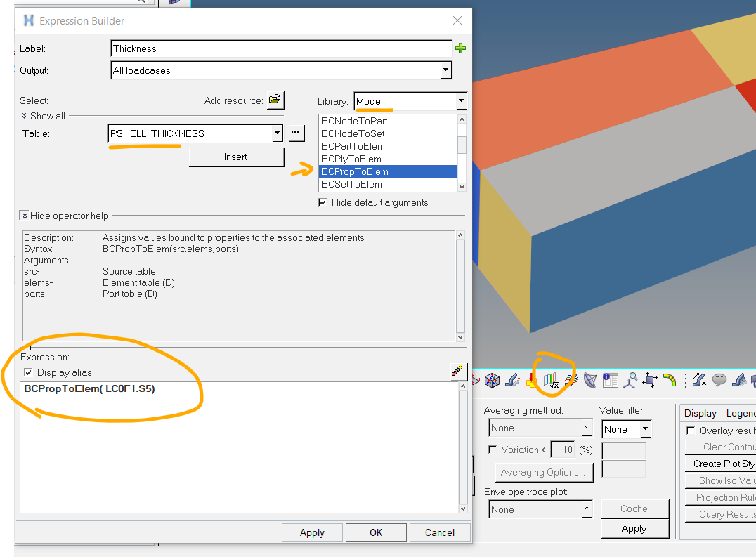Uncheck Hide default arguments
The image size is (756, 557).
[x=322, y=202]
